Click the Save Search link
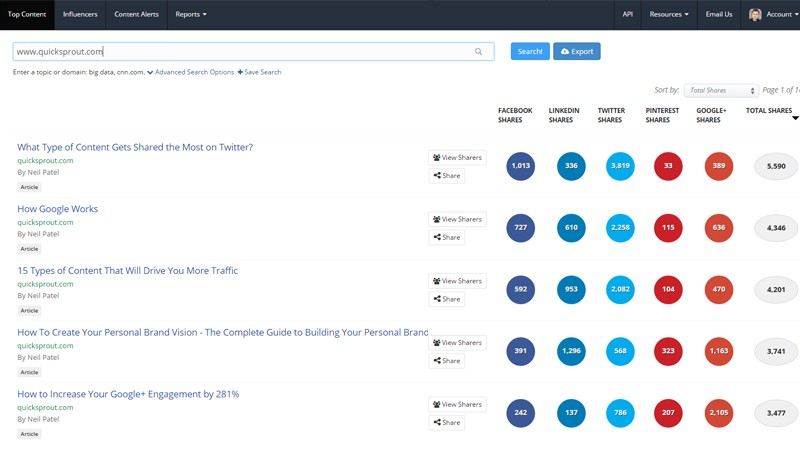This screenshot has height=450, width=800. point(259,72)
